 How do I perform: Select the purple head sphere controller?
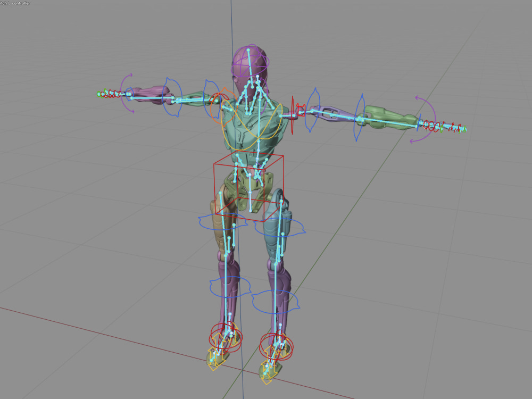point(251,62)
